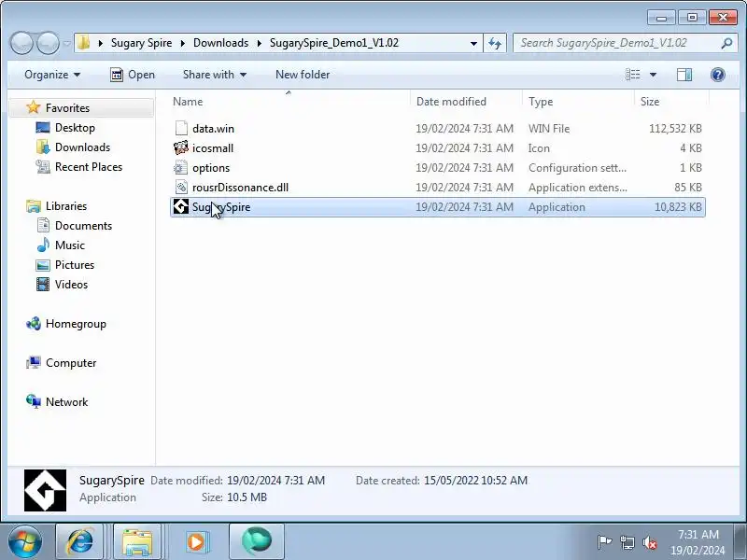Toggle the preview pane button

pos(684,75)
